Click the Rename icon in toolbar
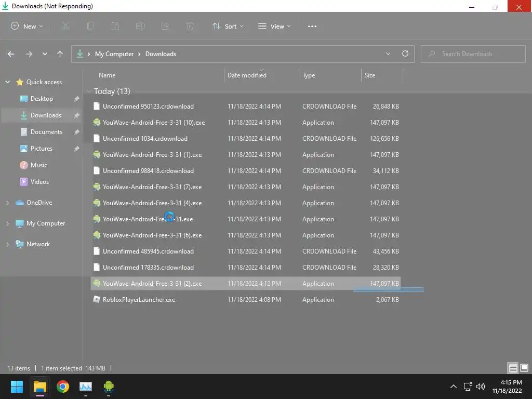Viewport: 532px width, 399px height. 140,26
